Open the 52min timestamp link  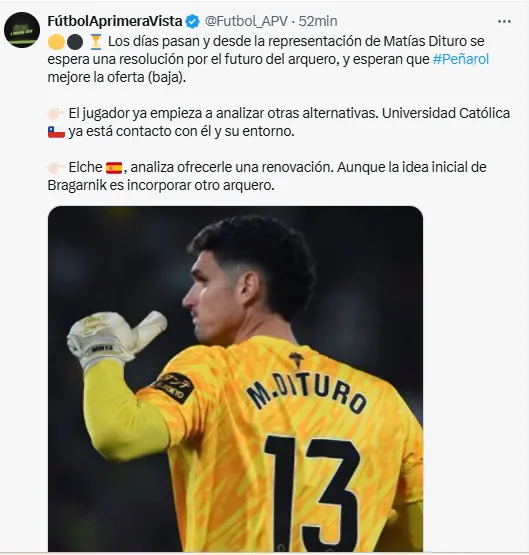click(318, 21)
